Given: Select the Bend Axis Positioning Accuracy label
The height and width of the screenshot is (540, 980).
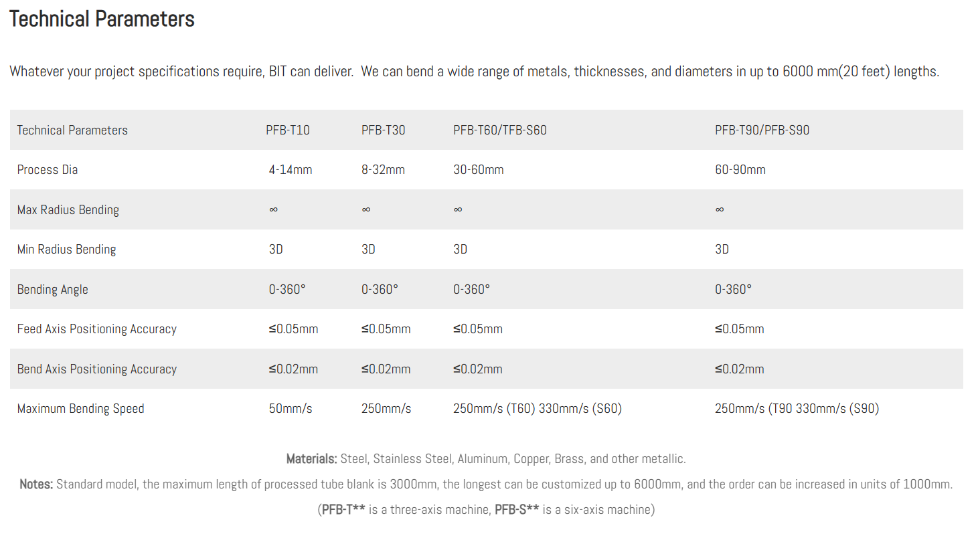Looking at the screenshot, I should pyautogui.click(x=97, y=369).
